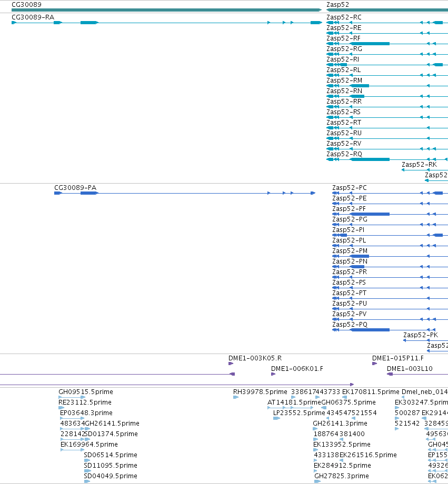Click the Zasp52-PL protein label
This screenshot has height=484, width=448.
pyautogui.click(x=349, y=240)
